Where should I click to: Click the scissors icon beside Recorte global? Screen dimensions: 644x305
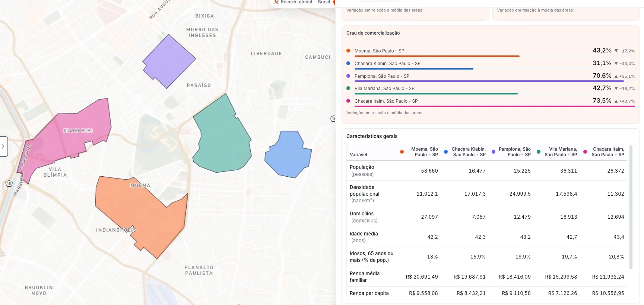click(x=276, y=2)
